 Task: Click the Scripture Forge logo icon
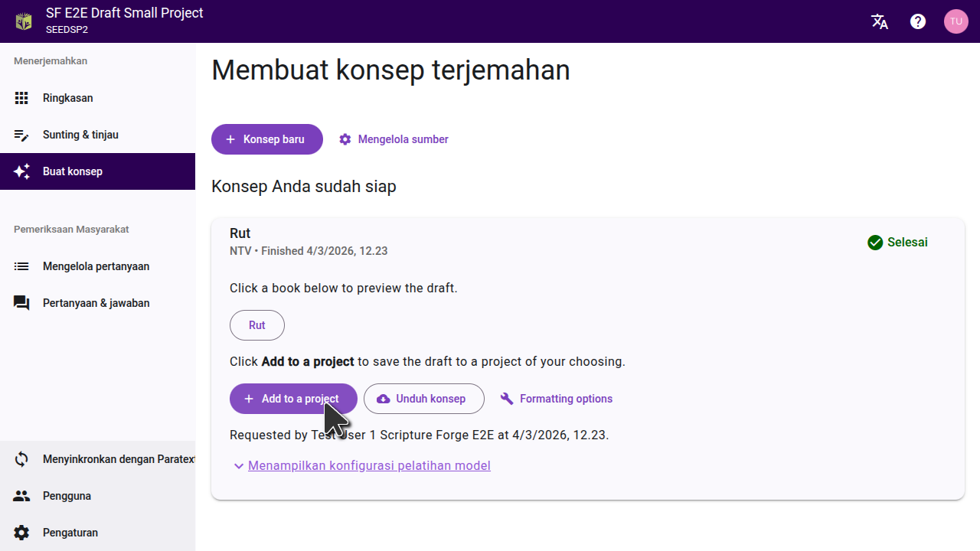click(x=24, y=21)
